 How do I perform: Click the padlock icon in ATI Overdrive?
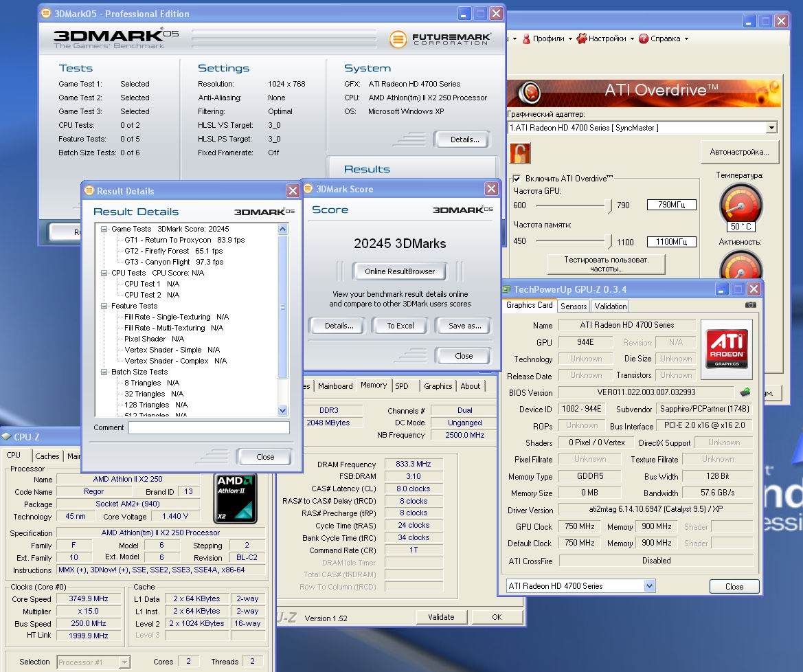[520, 153]
